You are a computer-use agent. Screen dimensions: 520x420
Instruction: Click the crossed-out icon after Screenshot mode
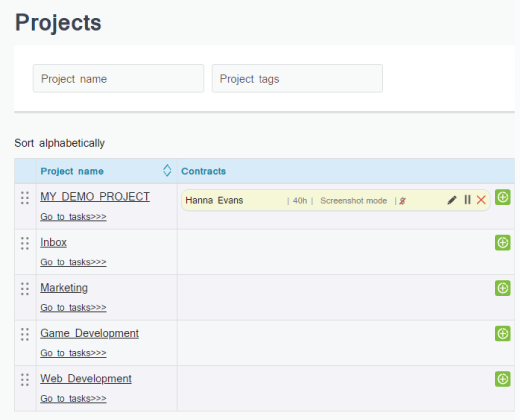[x=402, y=201]
